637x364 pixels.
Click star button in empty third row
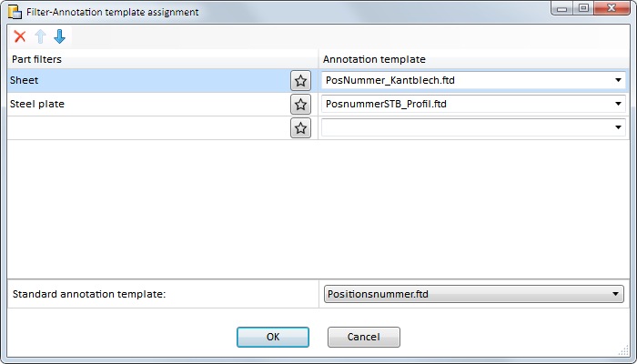coord(300,128)
